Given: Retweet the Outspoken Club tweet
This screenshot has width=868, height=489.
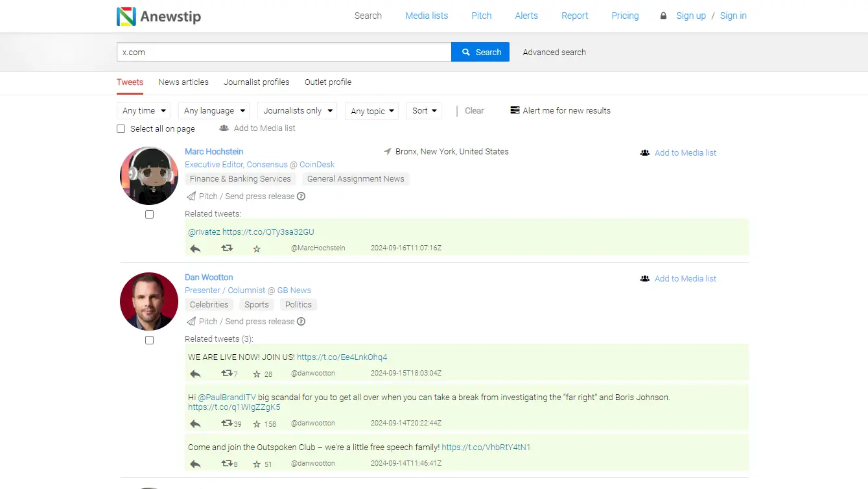Looking at the screenshot, I should [x=227, y=463].
